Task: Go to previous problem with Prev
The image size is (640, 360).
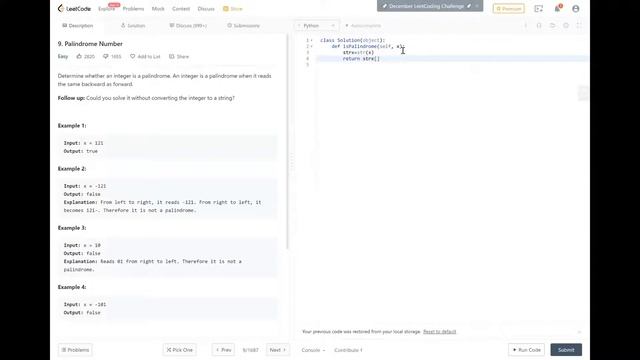Action: click(223, 350)
